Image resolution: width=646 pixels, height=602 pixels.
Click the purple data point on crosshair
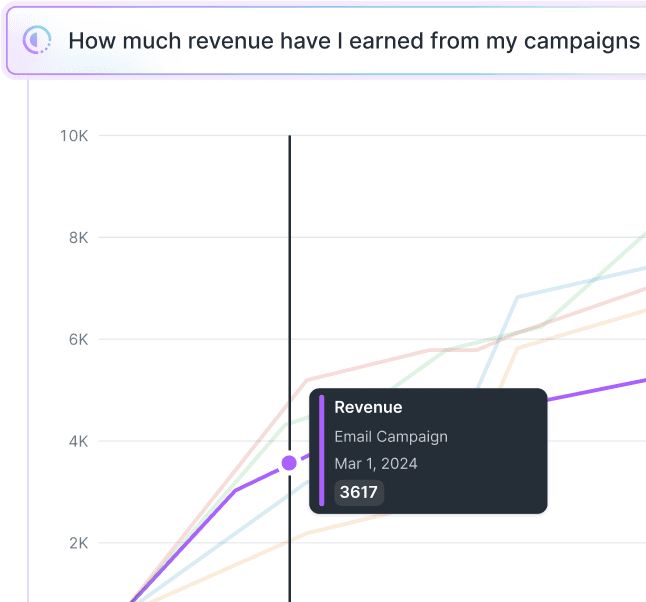(289, 463)
